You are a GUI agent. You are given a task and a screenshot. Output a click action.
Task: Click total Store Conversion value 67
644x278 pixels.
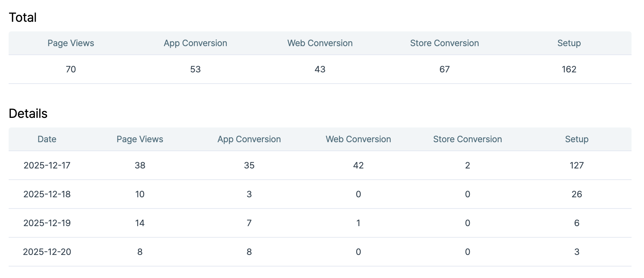(x=444, y=69)
